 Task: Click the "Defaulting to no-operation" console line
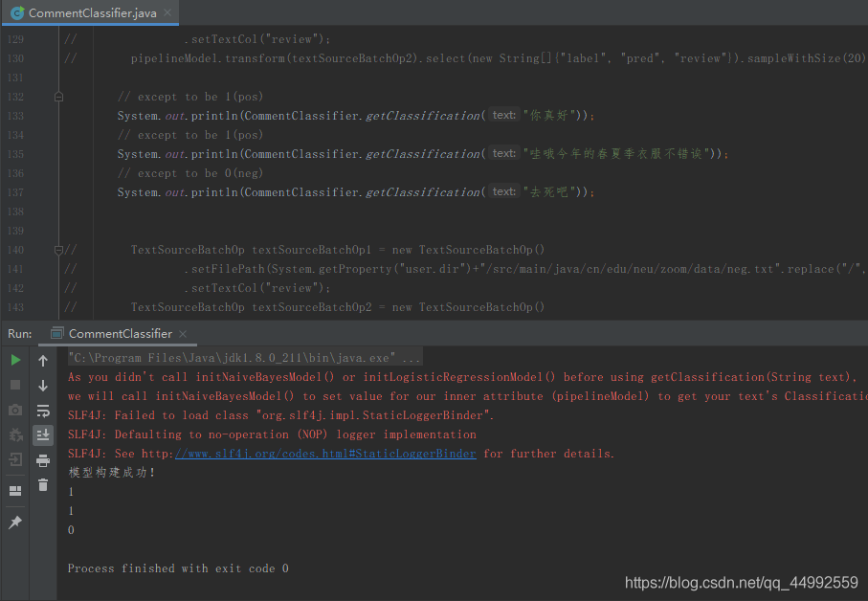tap(272, 434)
